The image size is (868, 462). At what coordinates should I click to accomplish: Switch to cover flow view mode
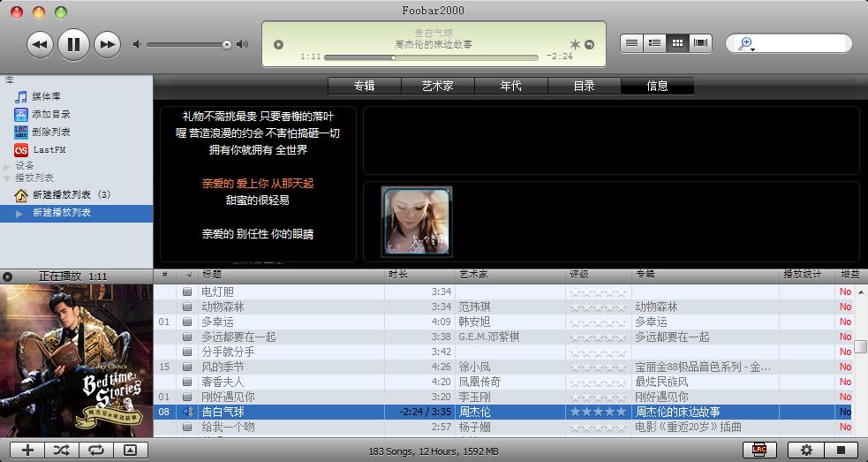[700, 43]
